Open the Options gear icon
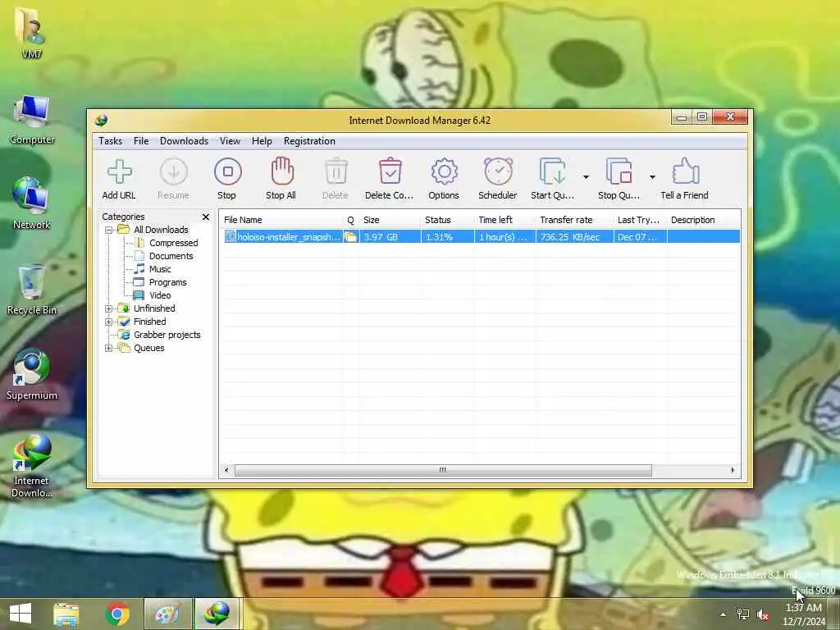 point(444,171)
